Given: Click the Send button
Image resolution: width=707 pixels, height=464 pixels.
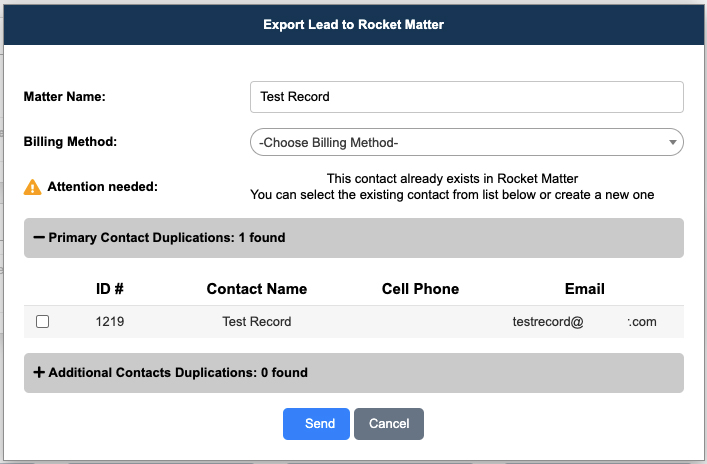Looking at the screenshot, I should pyautogui.click(x=317, y=424).
